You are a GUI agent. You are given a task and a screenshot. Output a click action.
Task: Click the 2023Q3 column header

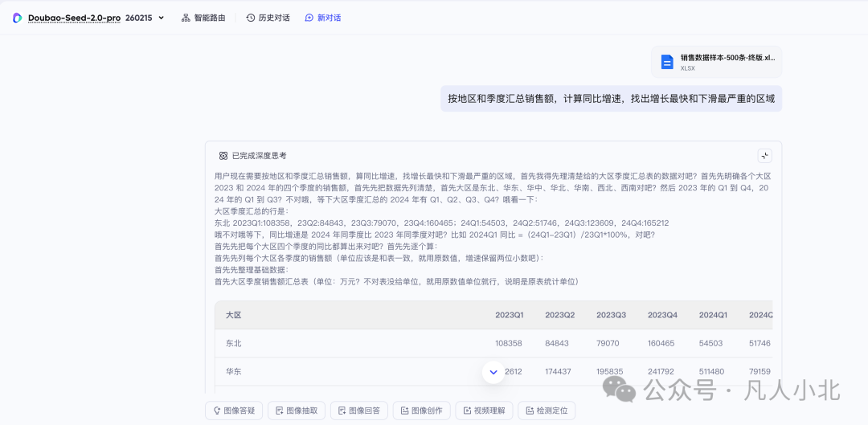tap(611, 315)
